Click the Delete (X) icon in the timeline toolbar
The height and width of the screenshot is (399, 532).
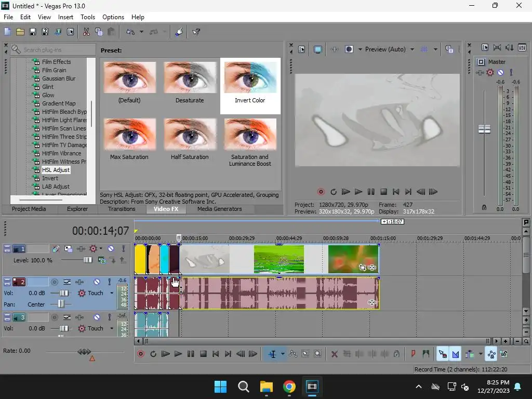[x=334, y=354]
